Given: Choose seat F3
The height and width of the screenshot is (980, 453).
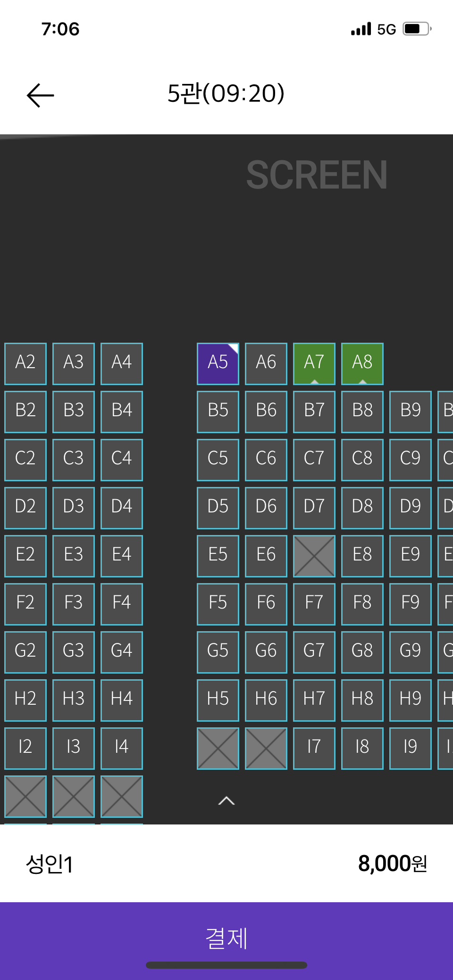Looking at the screenshot, I should [74, 604].
